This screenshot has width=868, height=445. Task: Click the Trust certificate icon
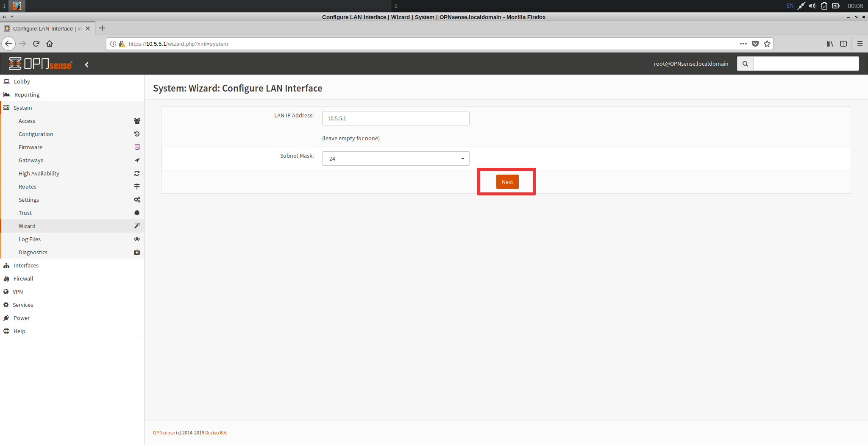click(137, 213)
